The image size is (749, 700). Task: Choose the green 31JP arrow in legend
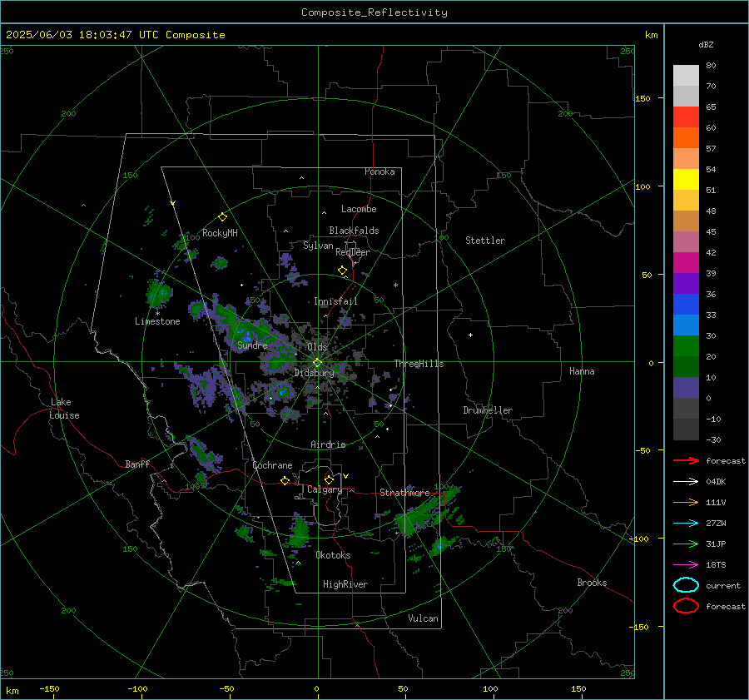[686, 544]
